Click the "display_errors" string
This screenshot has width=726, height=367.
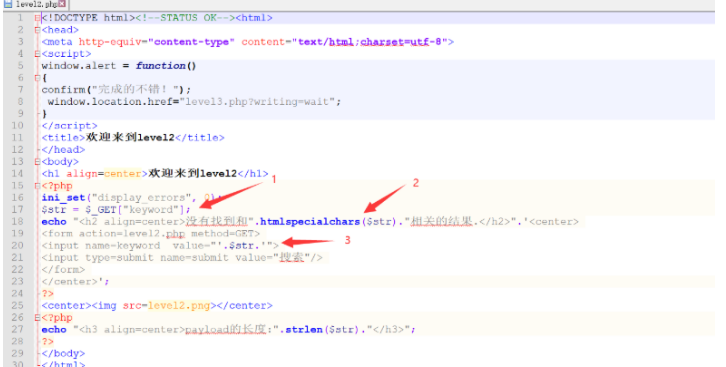(x=141, y=198)
